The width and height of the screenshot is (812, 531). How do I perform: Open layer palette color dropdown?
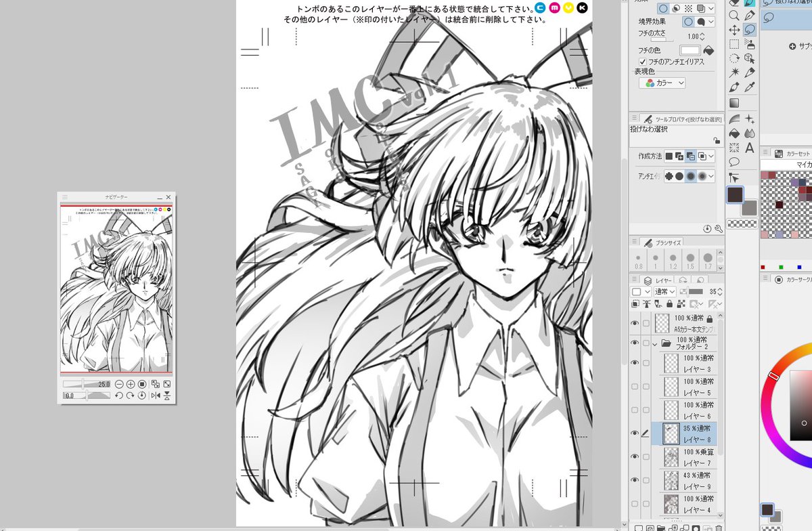point(640,292)
